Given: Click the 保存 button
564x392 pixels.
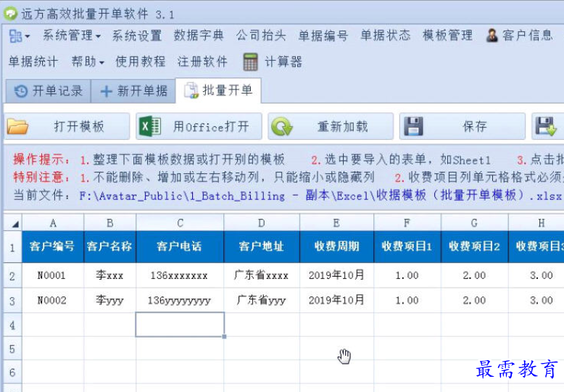Looking at the screenshot, I should coord(463,126).
